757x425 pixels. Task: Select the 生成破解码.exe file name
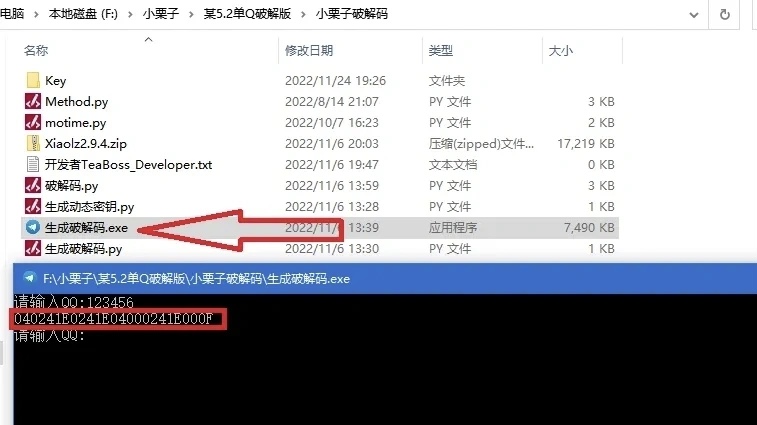(x=86, y=228)
